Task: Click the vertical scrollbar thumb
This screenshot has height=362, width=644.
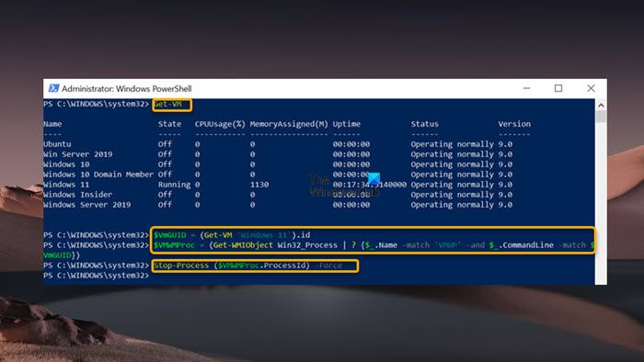Action: click(x=601, y=116)
